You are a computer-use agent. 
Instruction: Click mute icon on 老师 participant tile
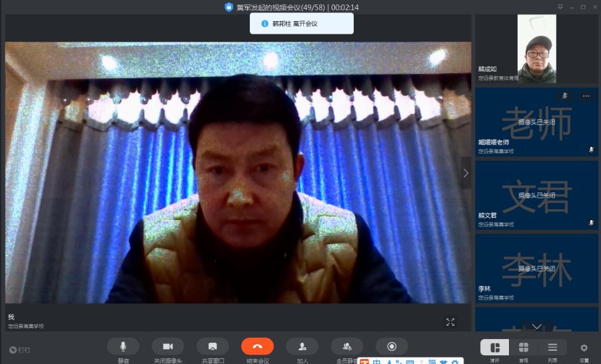click(x=565, y=96)
